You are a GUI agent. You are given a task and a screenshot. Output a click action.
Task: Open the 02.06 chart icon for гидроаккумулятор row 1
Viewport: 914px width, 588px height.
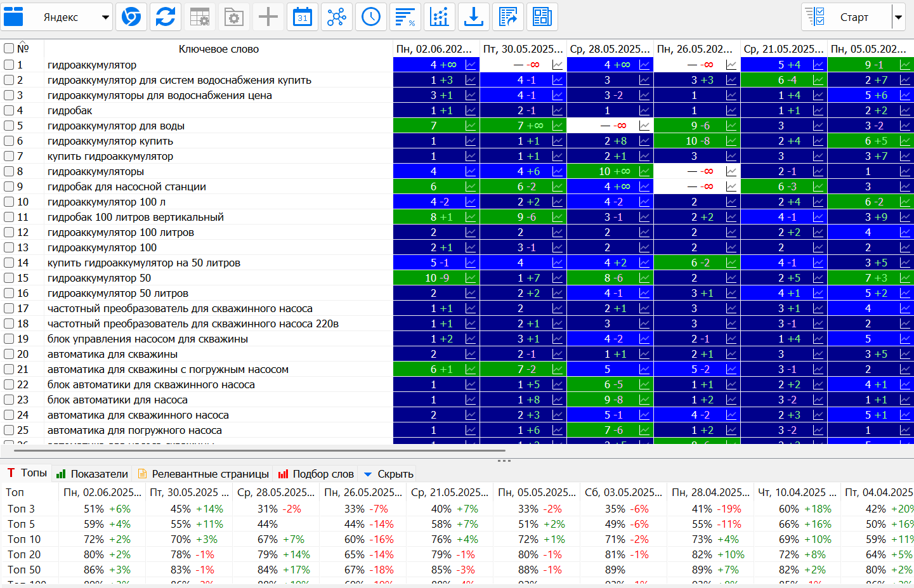coord(471,65)
